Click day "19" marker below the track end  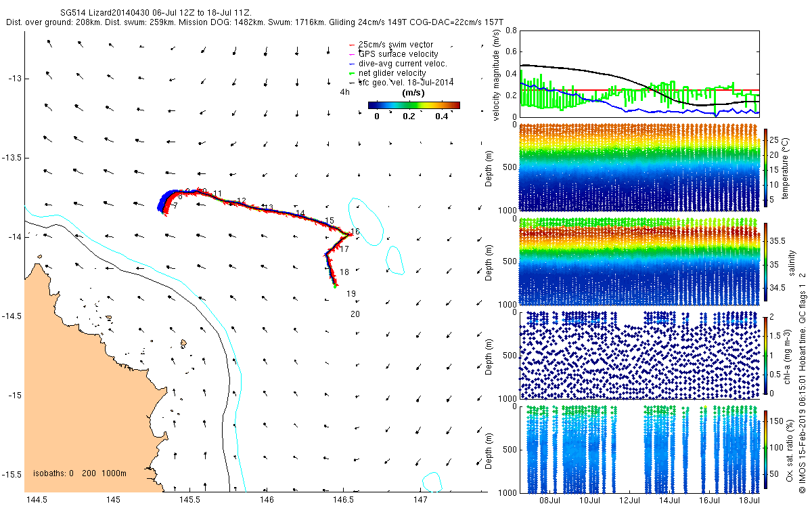(x=351, y=294)
